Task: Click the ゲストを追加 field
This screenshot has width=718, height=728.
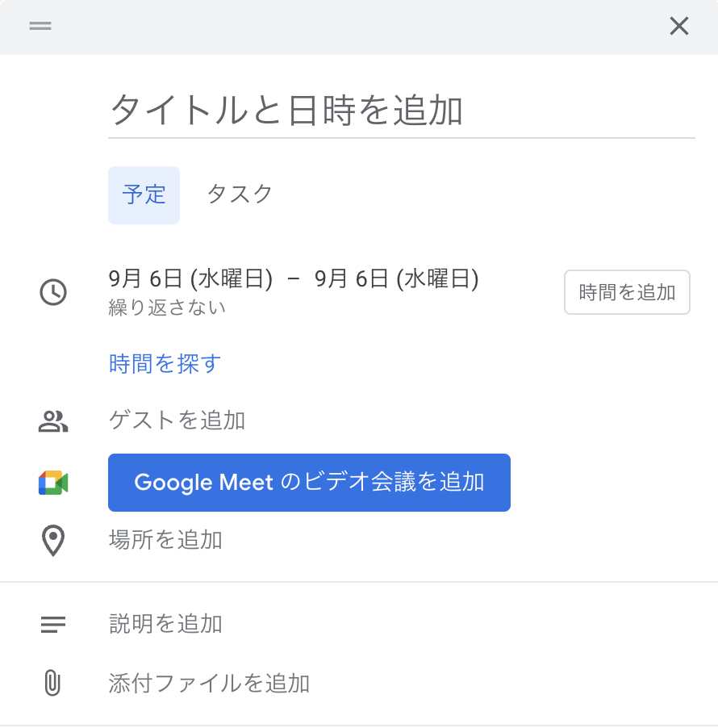Action: coord(177,420)
